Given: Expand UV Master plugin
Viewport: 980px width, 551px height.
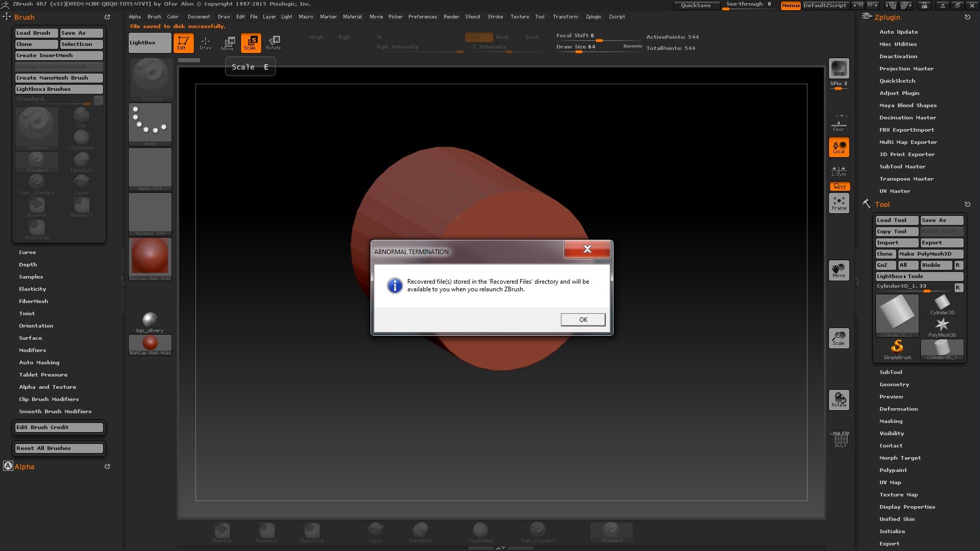Looking at the screenshot, I should coord(895,191).
